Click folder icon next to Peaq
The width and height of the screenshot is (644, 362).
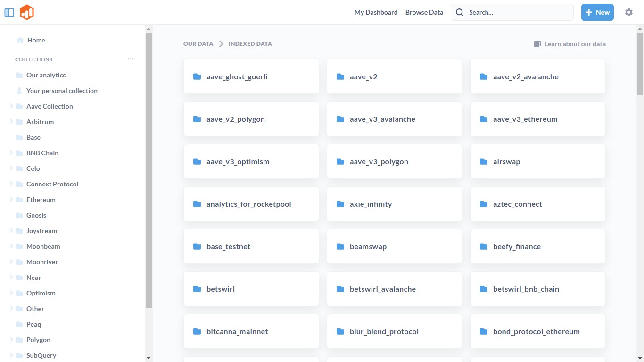pyautogui.click(x=19, y=324)
